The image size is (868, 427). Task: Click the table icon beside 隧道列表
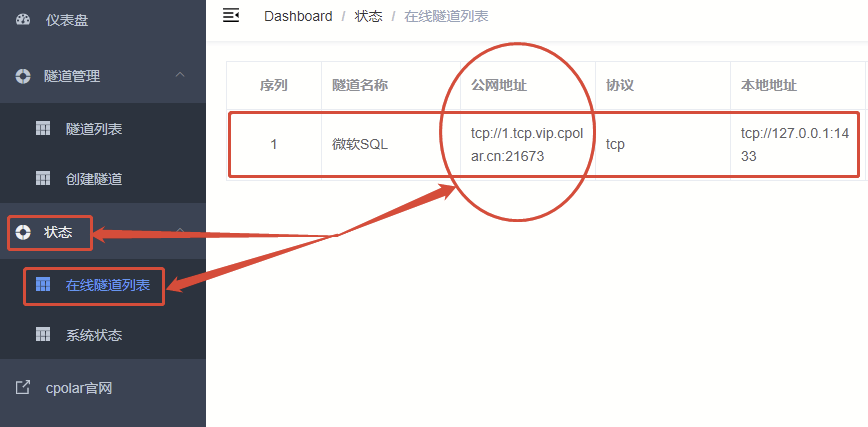click(43, 129)
